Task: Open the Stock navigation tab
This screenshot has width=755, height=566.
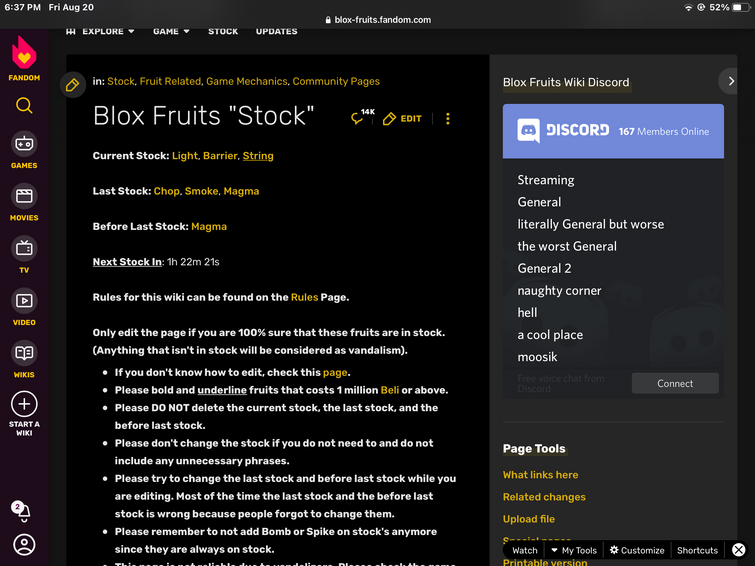Action: tap(223, 31)
